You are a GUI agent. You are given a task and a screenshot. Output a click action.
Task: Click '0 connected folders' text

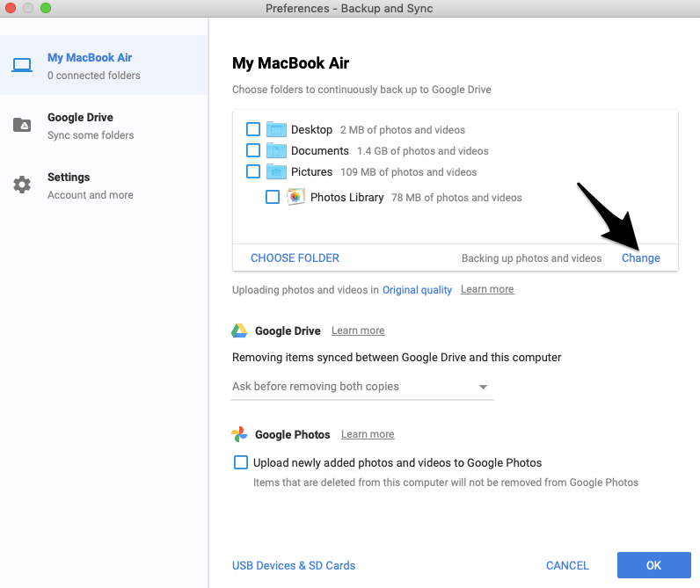94,76
